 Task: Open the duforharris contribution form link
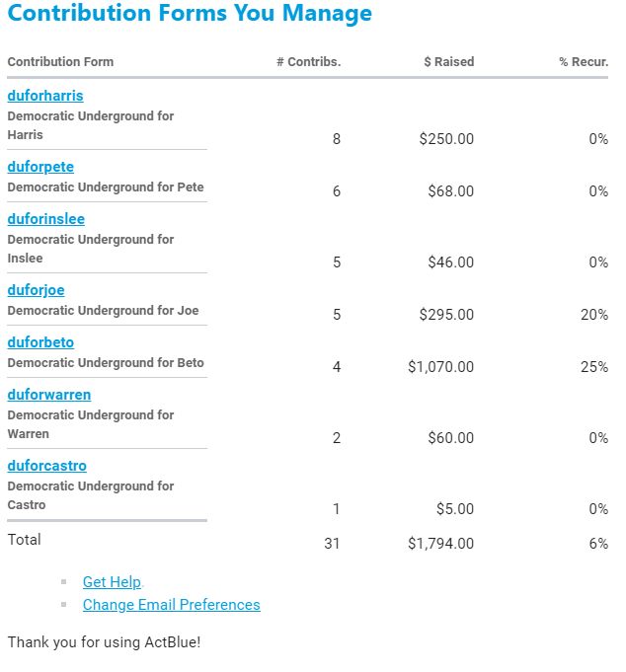45,96
